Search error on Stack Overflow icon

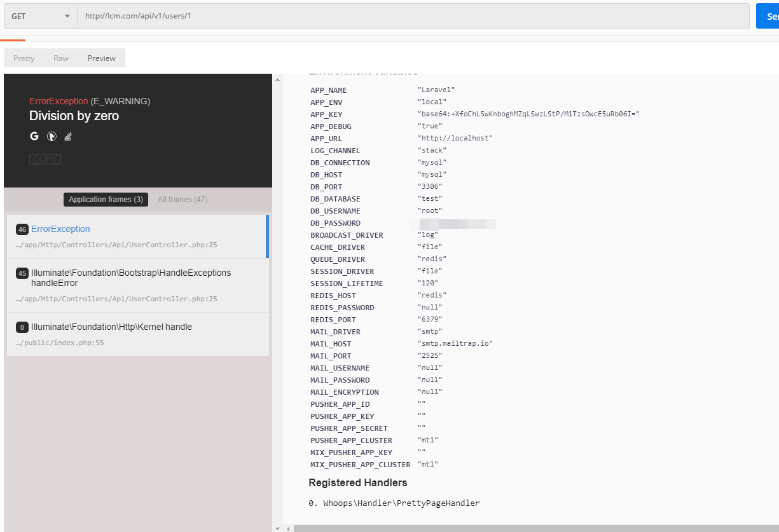(69, 136)
